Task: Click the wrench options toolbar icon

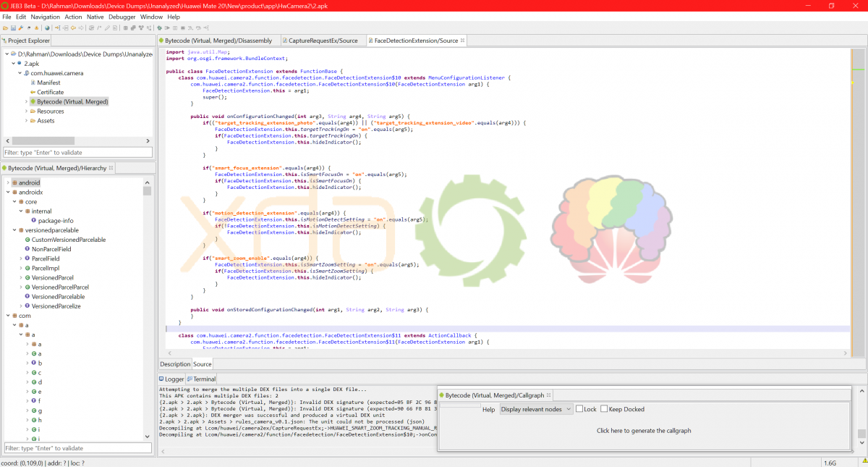Action: pos(21,28)
